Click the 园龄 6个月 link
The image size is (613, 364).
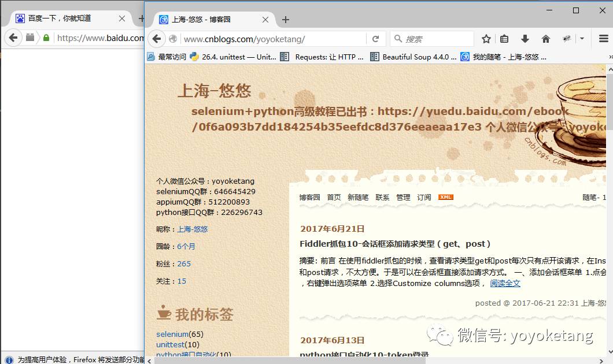[x=186, y=247]
